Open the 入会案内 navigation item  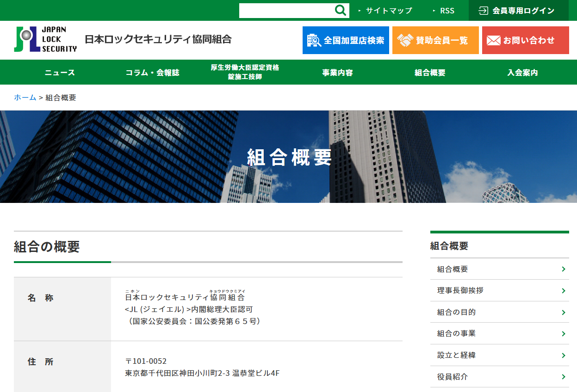point(521,72)
